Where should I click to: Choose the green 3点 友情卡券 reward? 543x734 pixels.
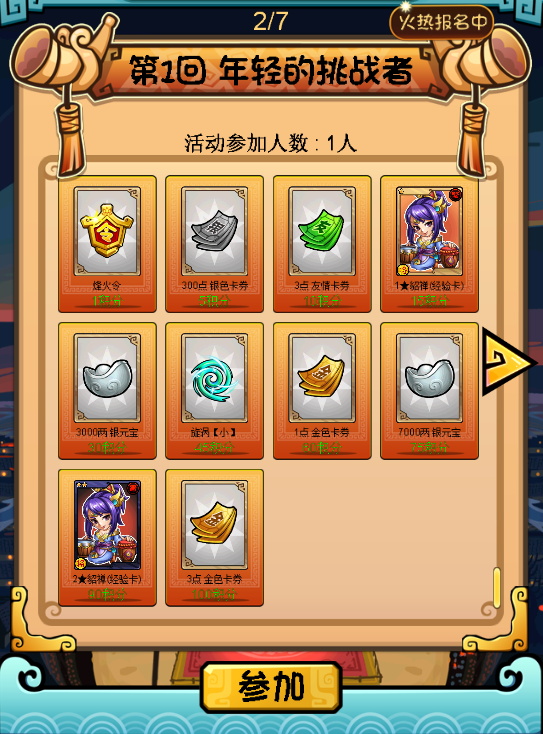click(322, 243)
